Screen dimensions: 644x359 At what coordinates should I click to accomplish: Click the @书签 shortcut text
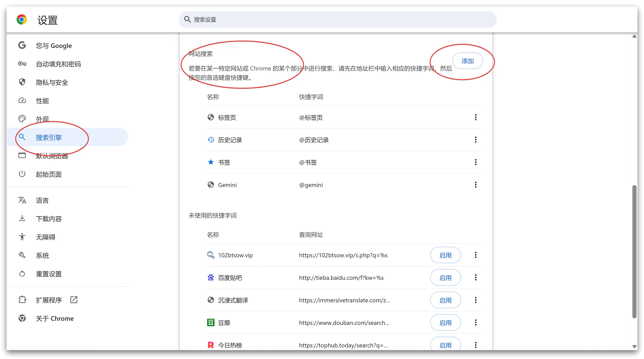[308, 162]
